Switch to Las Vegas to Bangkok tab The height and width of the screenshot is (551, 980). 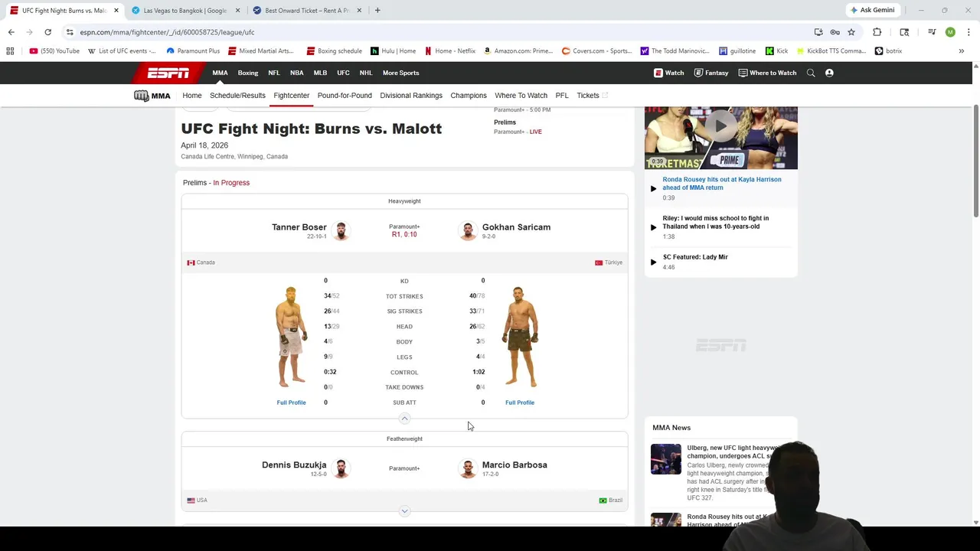click(185, 11)
